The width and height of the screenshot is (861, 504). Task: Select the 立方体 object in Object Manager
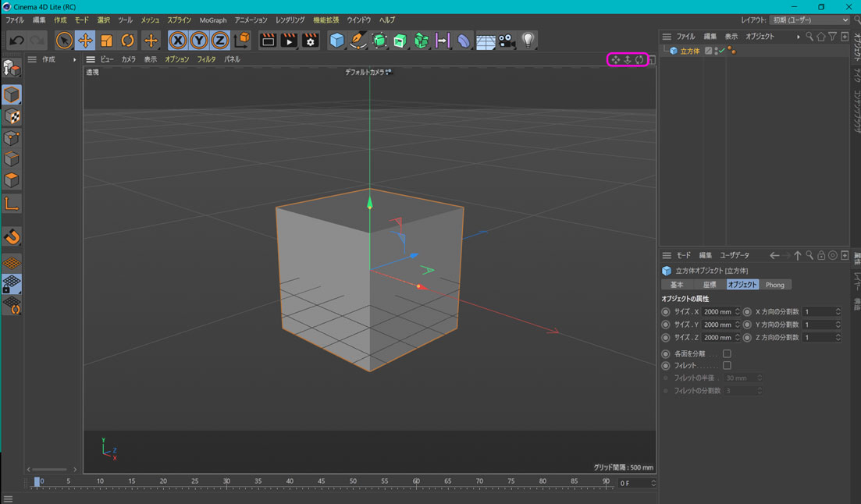coord(689,51)
